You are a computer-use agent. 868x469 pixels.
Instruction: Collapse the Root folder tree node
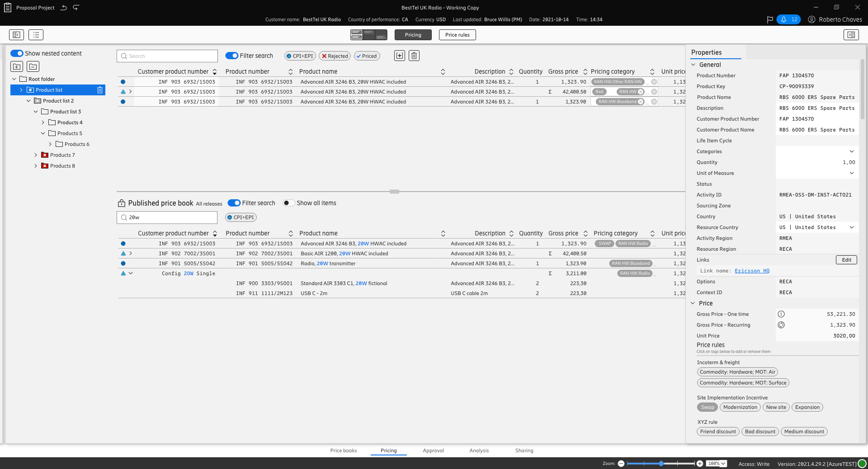point(14,79)
